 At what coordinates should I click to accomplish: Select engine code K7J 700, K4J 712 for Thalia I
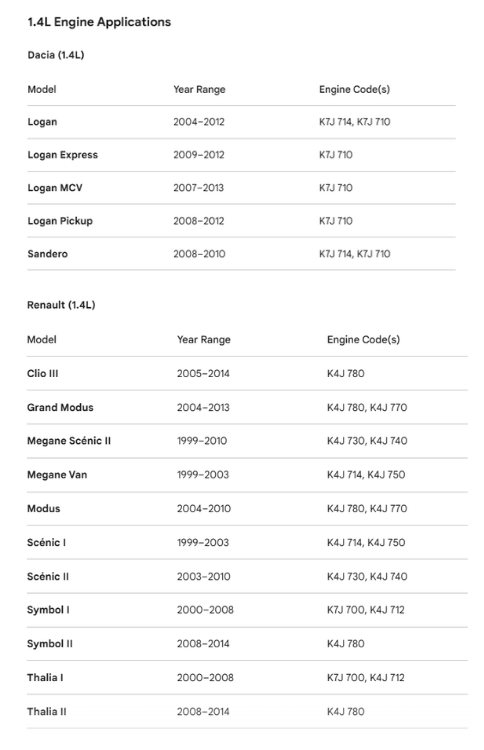pos(366,678)
